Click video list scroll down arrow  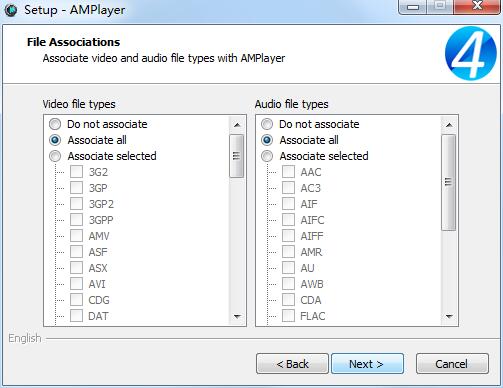237,316
